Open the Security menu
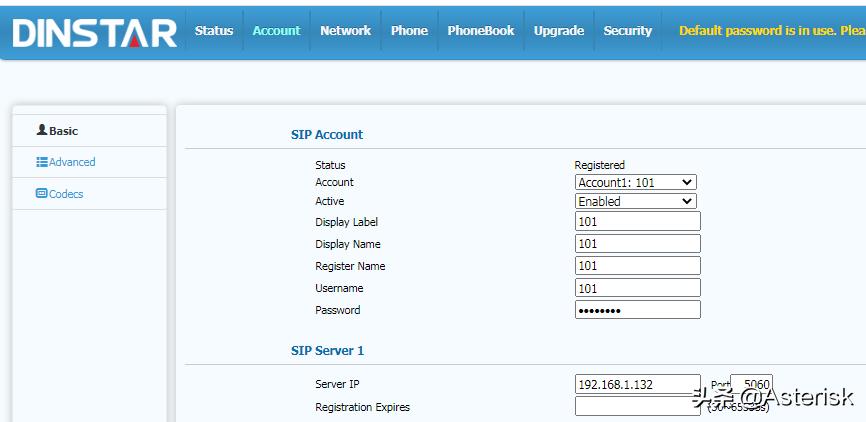The image size is (866, 422). [x=627, y=31]
